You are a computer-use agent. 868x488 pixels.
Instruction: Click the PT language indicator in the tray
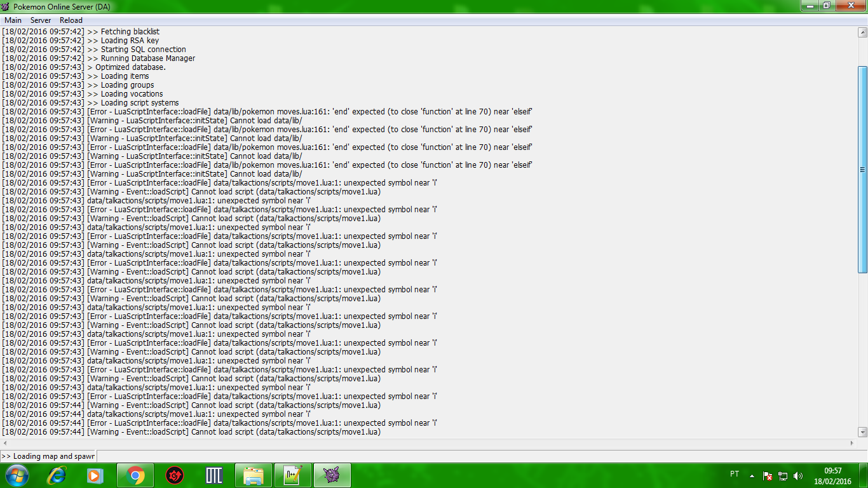tap(735, 474)
